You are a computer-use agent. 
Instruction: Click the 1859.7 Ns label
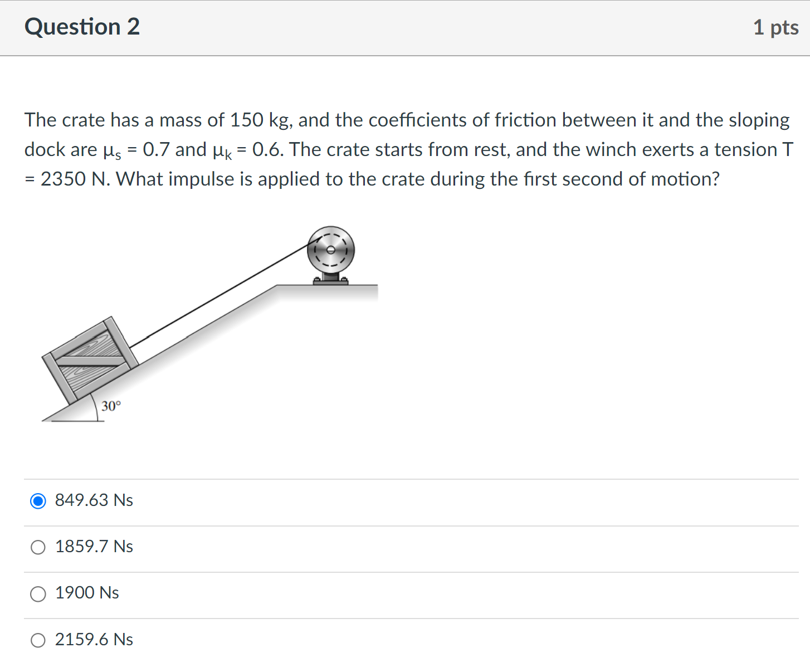(x=94, y=547)
